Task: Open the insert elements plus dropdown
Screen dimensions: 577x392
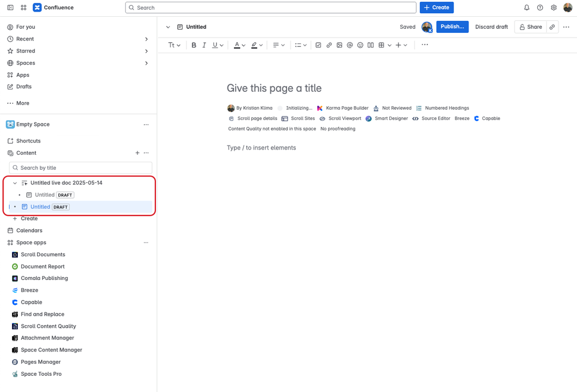Action: 401,45
